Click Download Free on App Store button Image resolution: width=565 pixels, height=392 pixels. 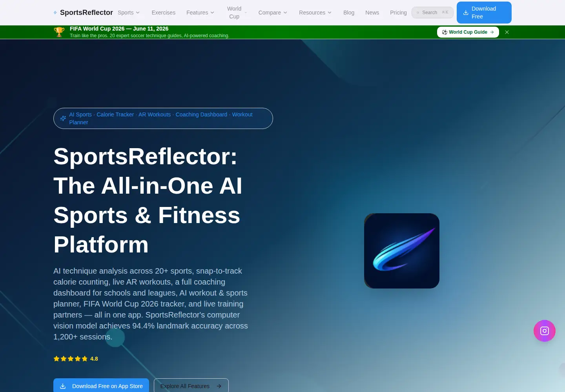tap(101, 386)
